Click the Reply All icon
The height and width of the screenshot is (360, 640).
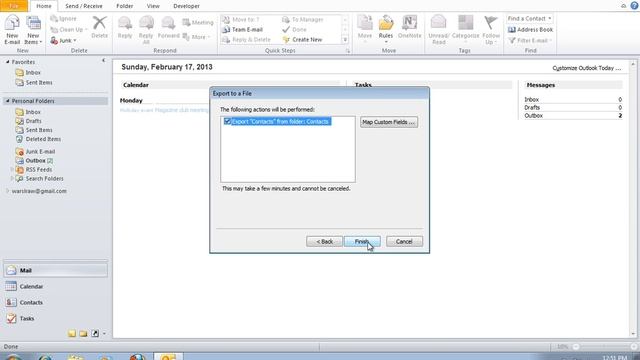[x=146, y=29]
